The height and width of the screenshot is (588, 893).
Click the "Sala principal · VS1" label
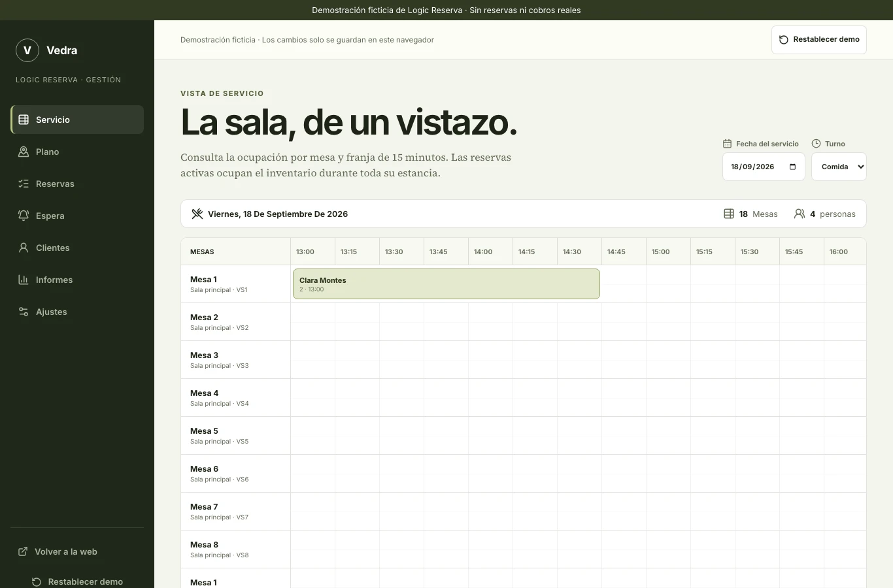click(219, 290)
